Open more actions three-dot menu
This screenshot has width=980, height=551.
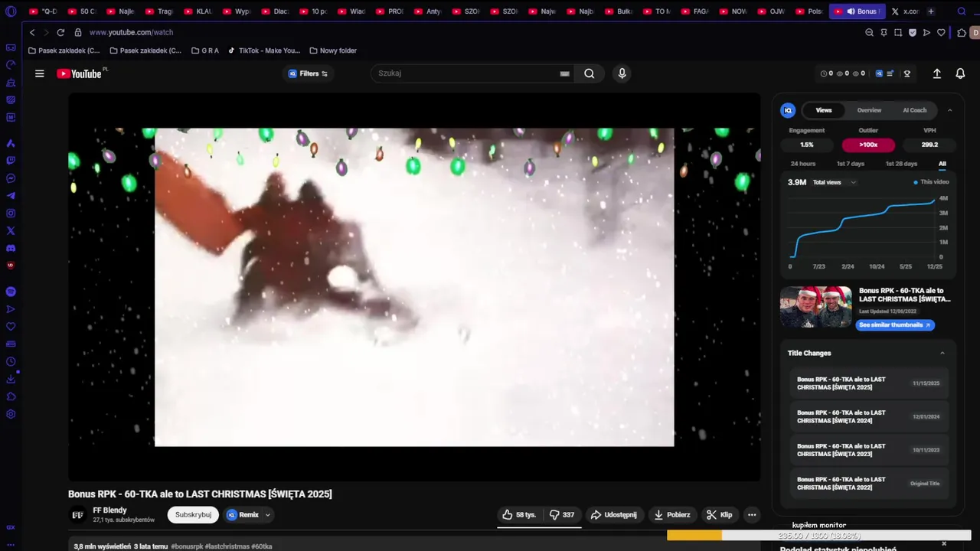[x=752, y=515]
